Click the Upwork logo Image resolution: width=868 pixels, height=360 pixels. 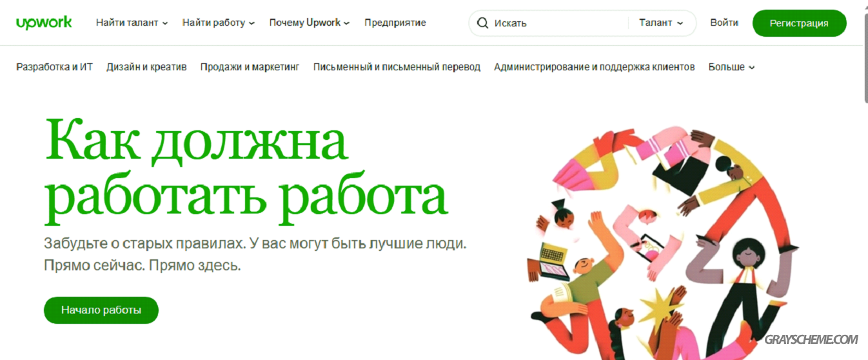(x=44, y=23)
